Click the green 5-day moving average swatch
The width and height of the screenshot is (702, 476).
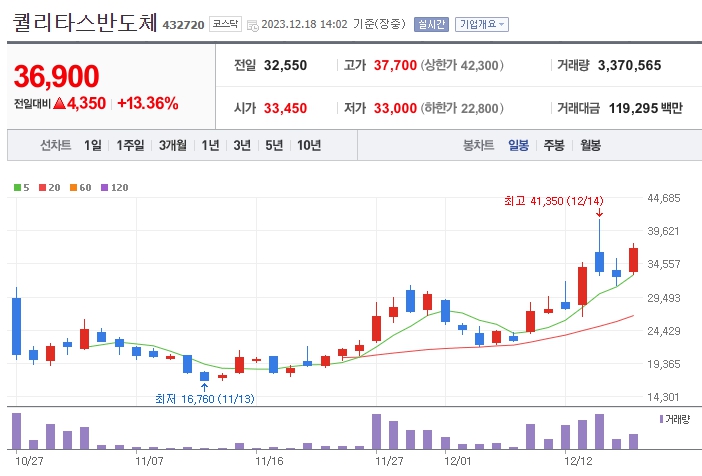click(x=17, y=188)
